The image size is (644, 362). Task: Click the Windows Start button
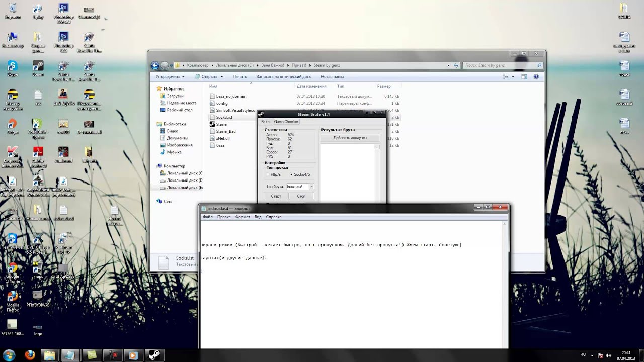tap(10, 355)
